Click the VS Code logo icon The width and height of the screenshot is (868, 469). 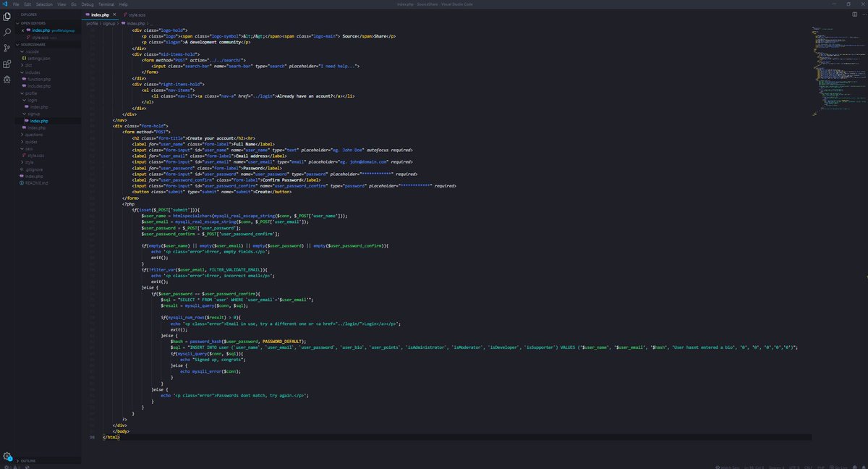pos(5,4)
